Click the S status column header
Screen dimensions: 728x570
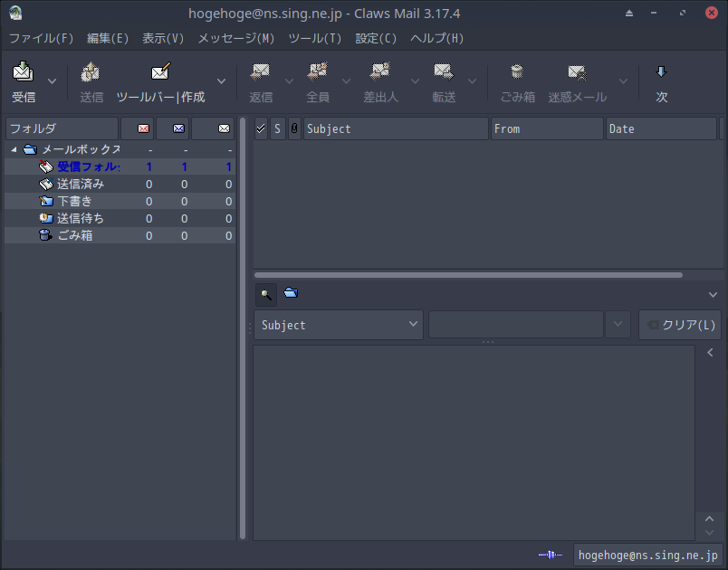coord(278,128)
